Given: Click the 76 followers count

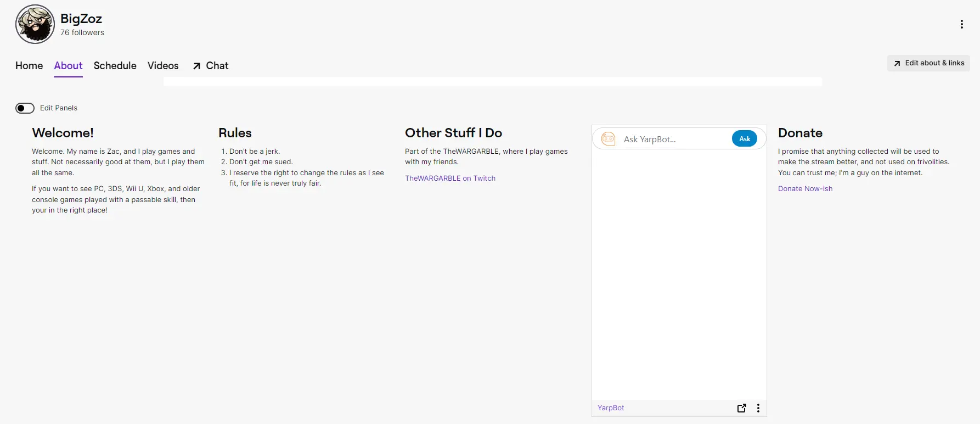Looking at the screenshot, I should tap(82, 33).
